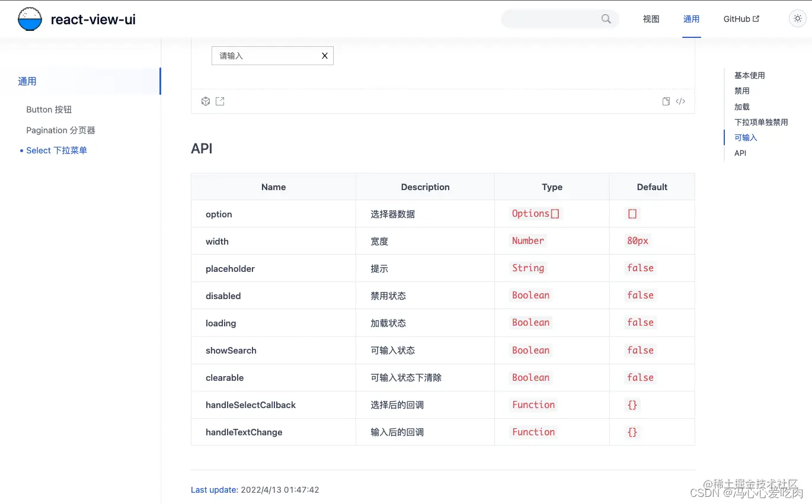The image size is (812, 504).
Task: Jump to 禁用 anchor
Action: coord(742,91)
